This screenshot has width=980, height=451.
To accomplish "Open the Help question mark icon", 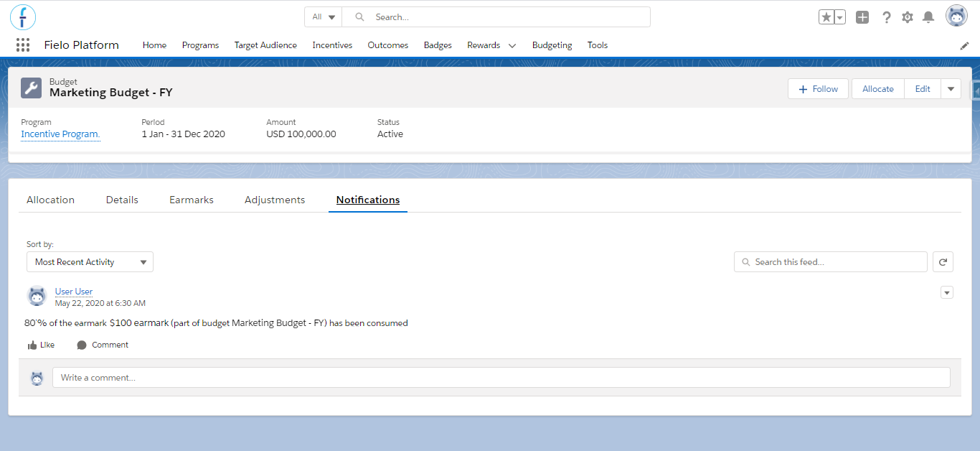I will point(887,17).
